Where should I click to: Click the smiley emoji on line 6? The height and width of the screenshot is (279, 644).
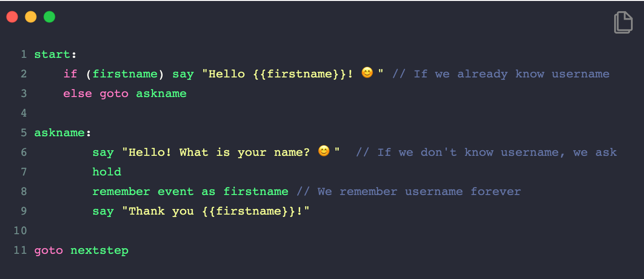tap(324, 151)
